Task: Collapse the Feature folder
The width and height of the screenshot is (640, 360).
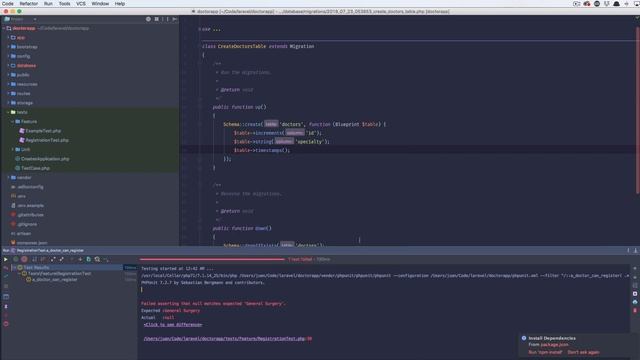Action: [13, 122]
